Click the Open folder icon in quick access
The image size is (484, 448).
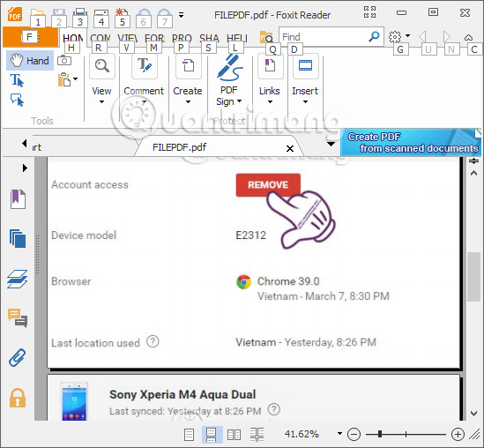click(x=37, y=13)
